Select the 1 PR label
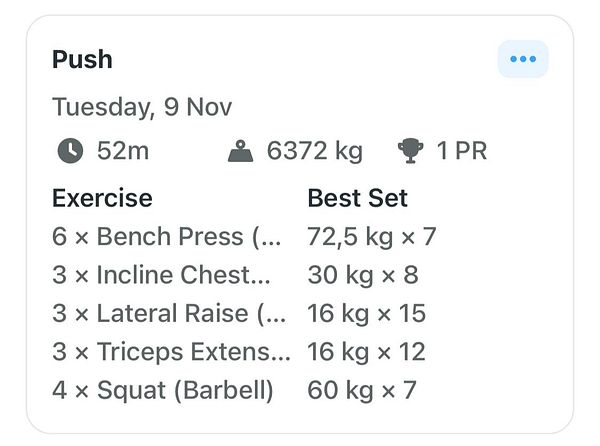Image resolution: width=600 pixels, height=446 pixels. (462, 152)
